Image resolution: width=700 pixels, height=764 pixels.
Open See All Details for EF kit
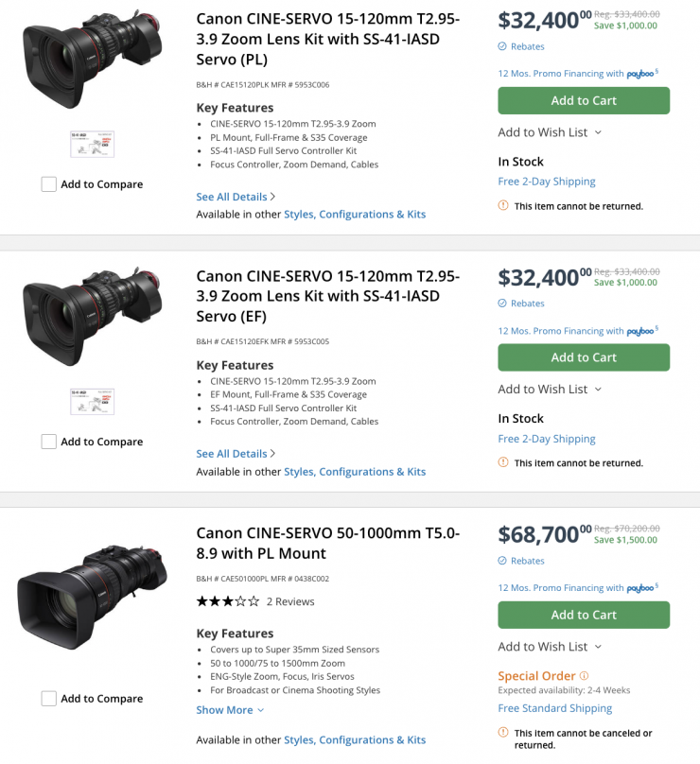click(236, 454)
